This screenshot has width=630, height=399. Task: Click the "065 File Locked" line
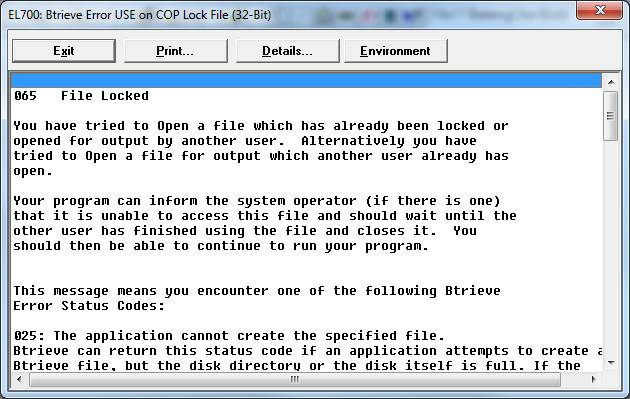point(82,96)
